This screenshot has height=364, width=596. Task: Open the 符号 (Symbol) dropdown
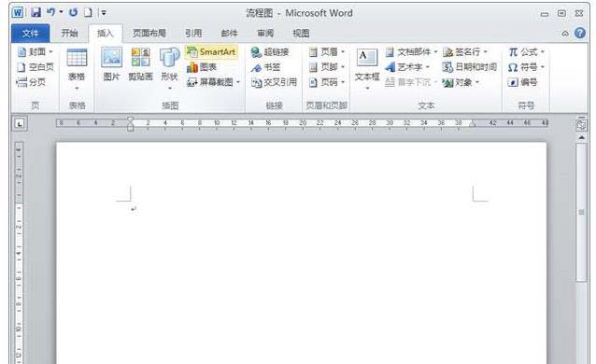tap(527, 67)
